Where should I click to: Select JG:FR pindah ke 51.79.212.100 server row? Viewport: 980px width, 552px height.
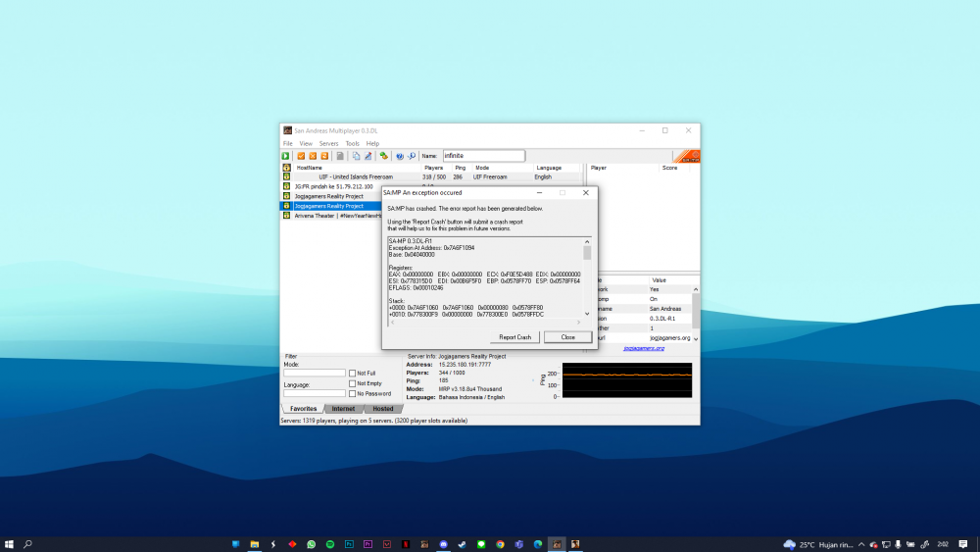(331, 186)
